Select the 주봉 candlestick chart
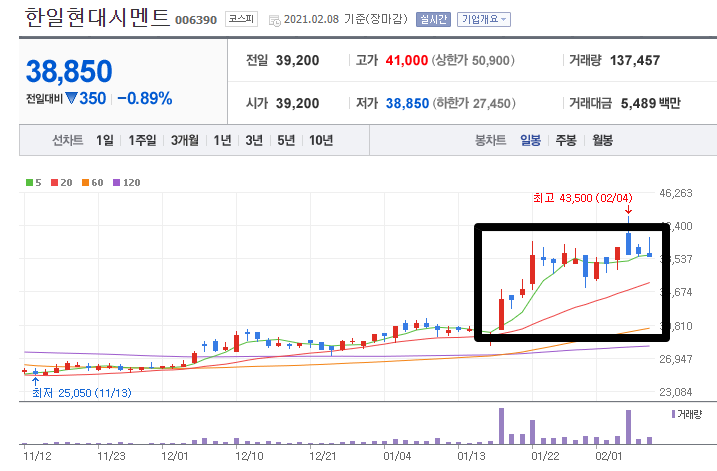Screen dimensions: 717x471 coord(566,140)
